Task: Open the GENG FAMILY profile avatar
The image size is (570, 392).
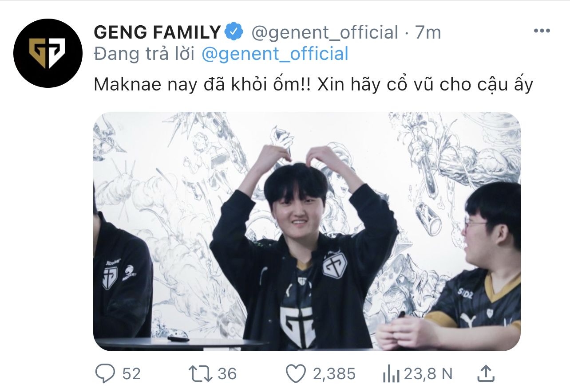Action: click(48, 53)
